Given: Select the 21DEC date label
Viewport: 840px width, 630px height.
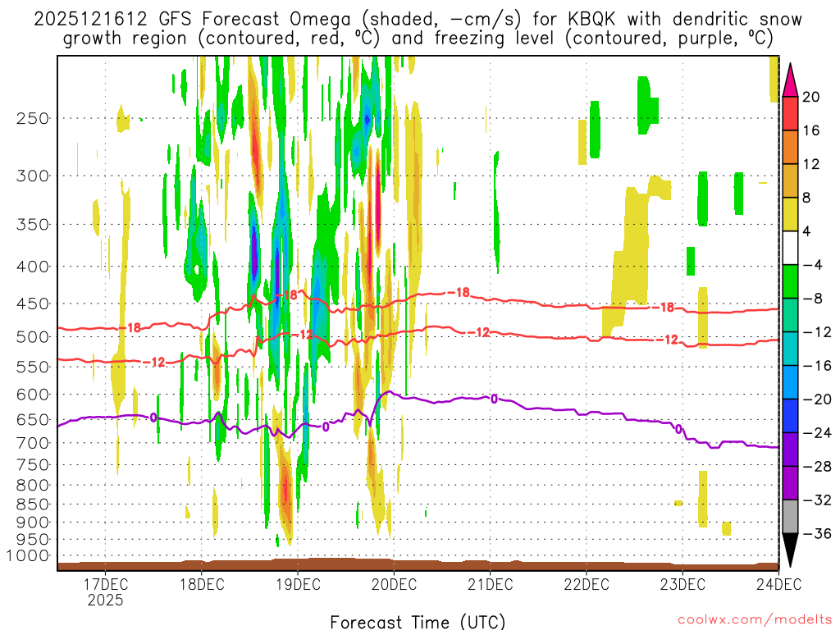Looking at the screenshot, I should click(x=491, y=584).
